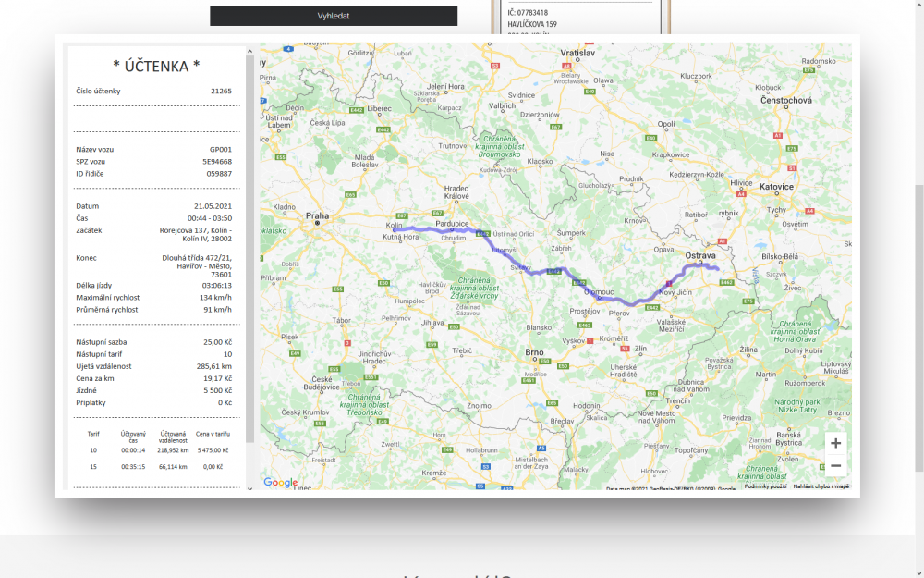Zoom in on the map

835,443
